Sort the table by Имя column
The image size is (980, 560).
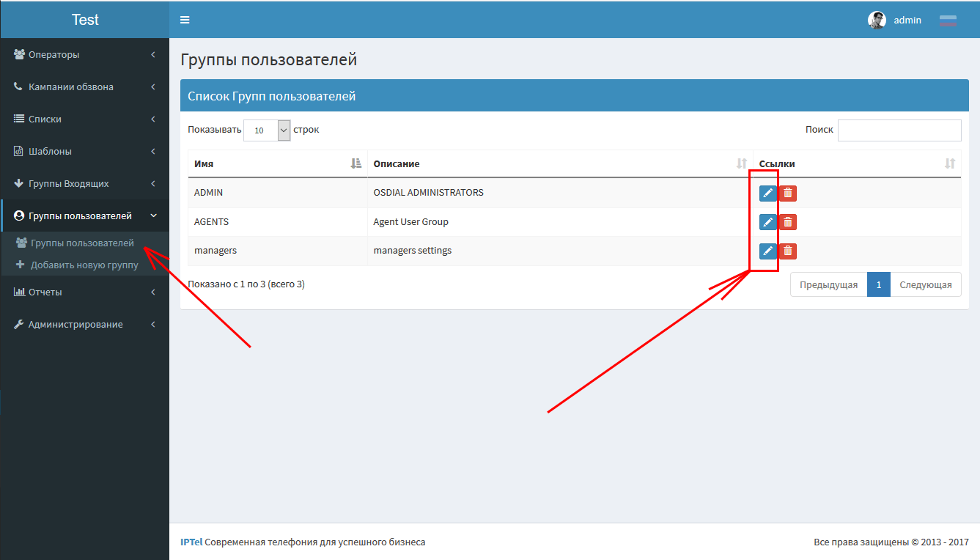tap(277, 163)
